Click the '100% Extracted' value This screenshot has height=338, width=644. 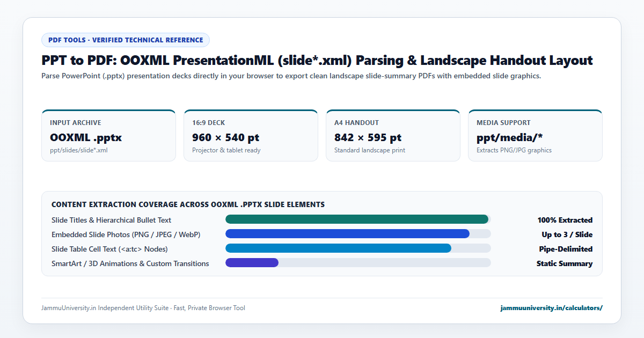(x=565, y=220)
